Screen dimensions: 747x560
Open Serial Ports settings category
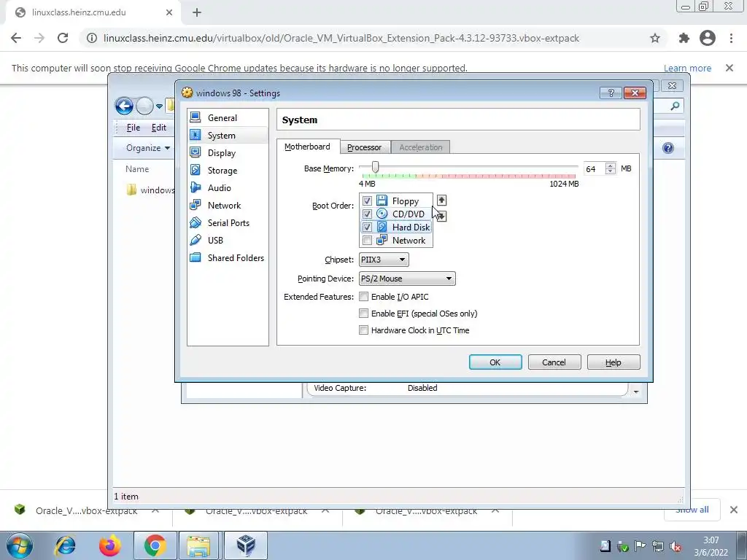(228, 223)
